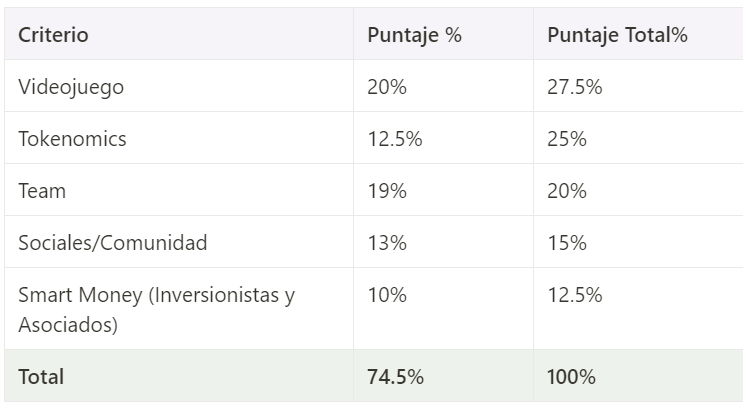Click the Tokenomics 12.5% score cell

tap(394, 139)
